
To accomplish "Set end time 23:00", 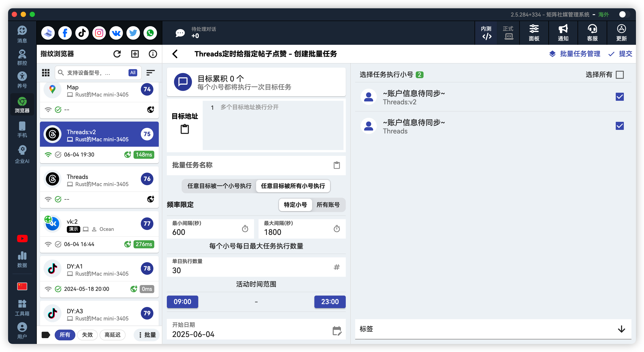I will pos(330,302).
